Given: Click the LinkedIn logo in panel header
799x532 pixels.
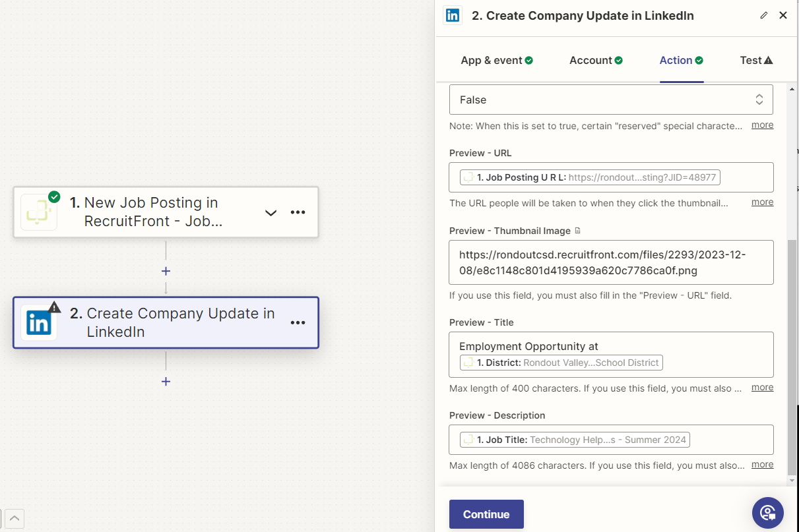Looking at the screenshot, I should pyautogui.click(x=453, y=15).
